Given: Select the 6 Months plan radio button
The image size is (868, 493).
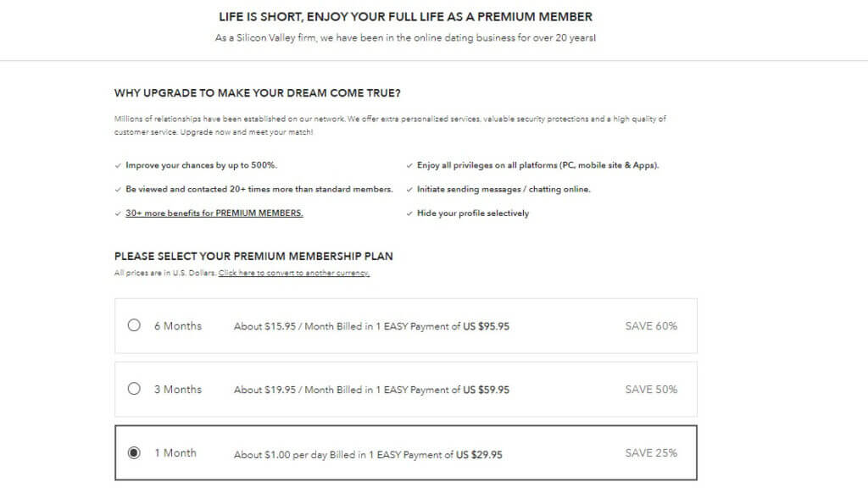Looking at the screenshot, I should click(x=134, y=325).
